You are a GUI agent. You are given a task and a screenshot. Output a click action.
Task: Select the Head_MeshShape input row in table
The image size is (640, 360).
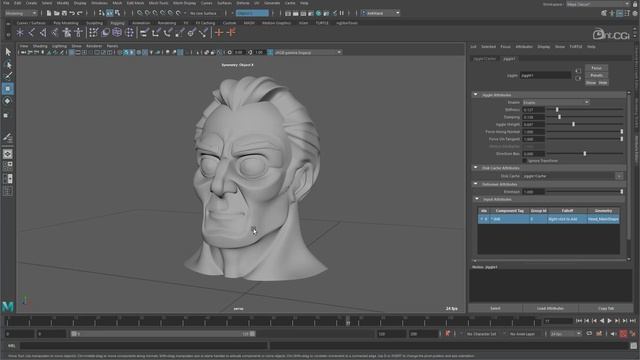tap(549, 219)
